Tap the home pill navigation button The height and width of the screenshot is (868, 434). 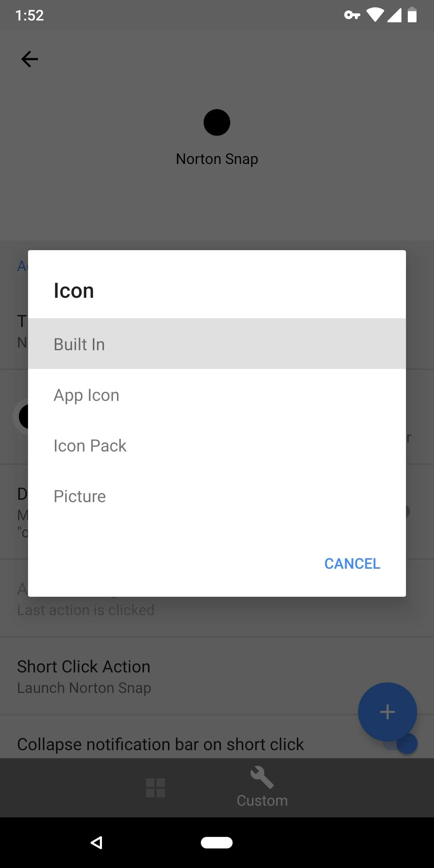(x=217, y=842)
